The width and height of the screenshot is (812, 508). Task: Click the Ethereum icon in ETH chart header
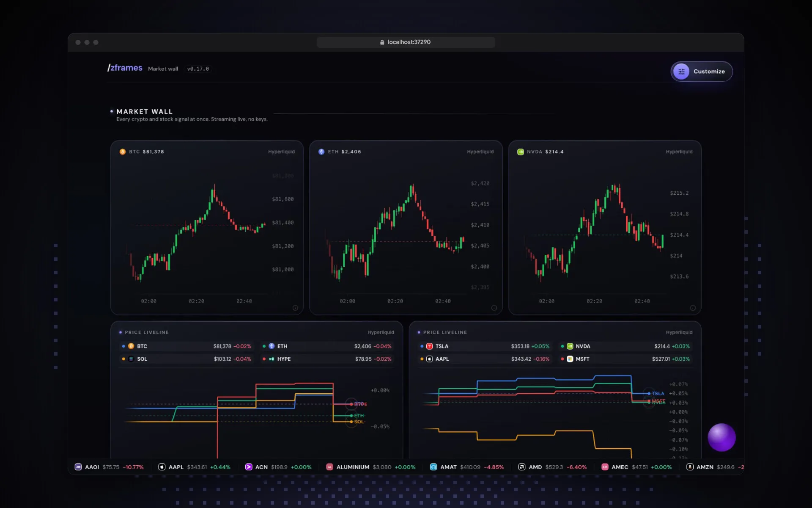tap(321, 152)
